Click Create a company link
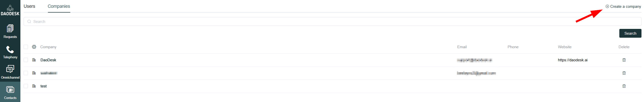644x102 pixels. tap(623, 7)
